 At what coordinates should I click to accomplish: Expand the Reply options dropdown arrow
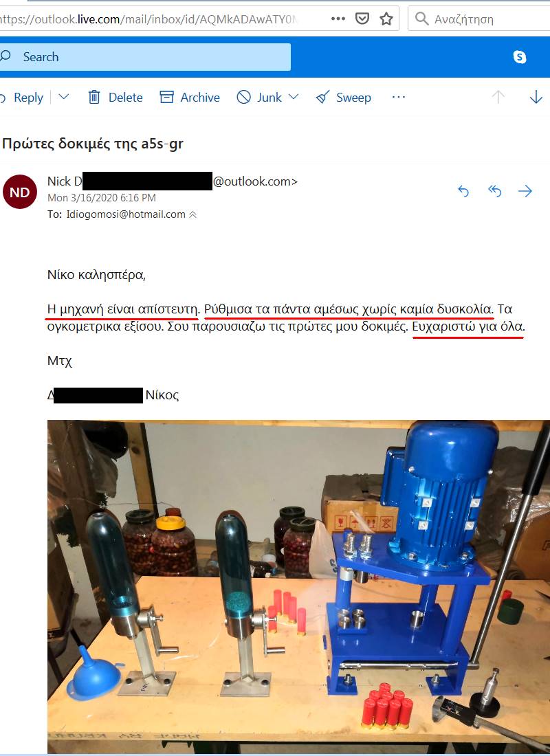click(x=64, y=97)
